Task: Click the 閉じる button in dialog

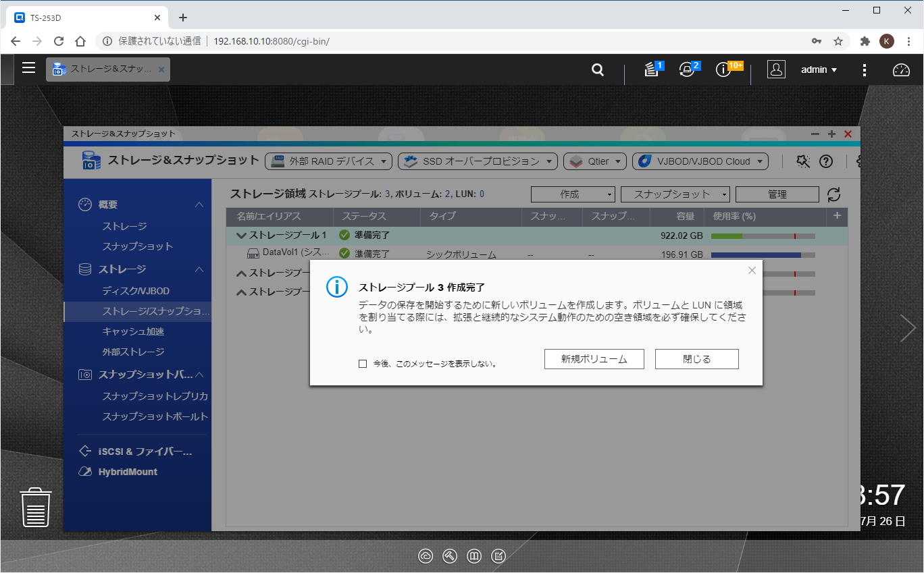Action: coord(696,359)
